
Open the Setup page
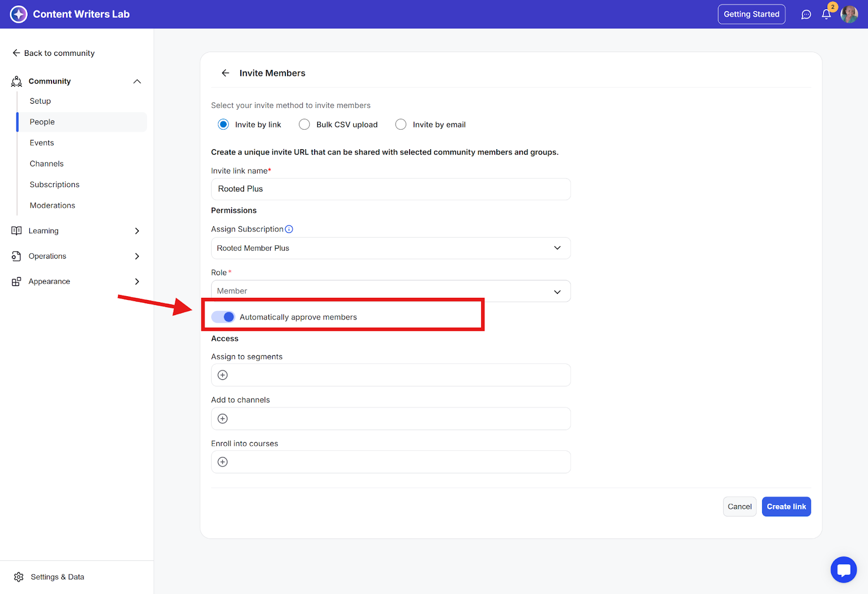point(40,101)
